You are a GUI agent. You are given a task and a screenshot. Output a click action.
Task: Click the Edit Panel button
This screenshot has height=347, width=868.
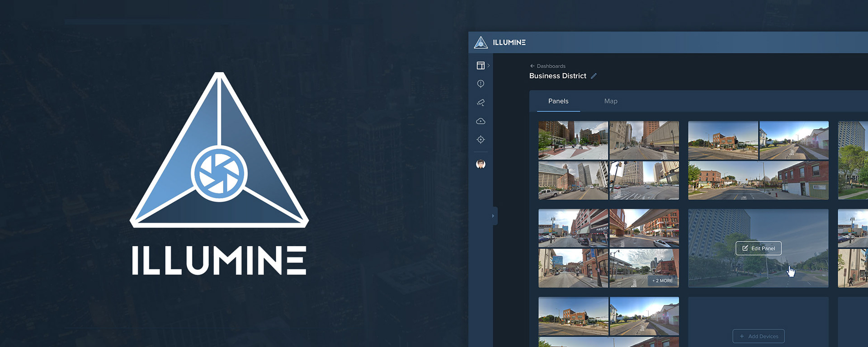pos(759,249)
